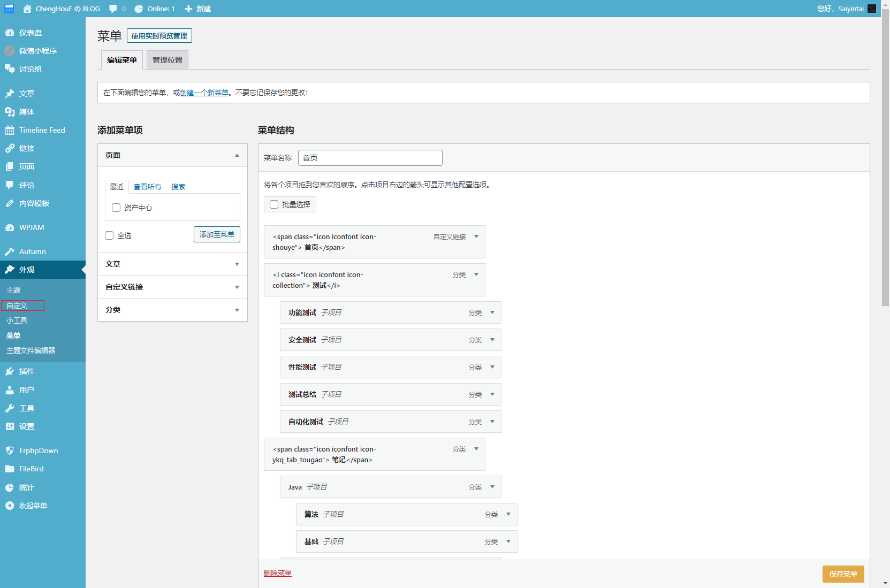Screen dimensions: 890x588
Task: Click the comment bubble icon in admin bar
Action: click(113, 9)
